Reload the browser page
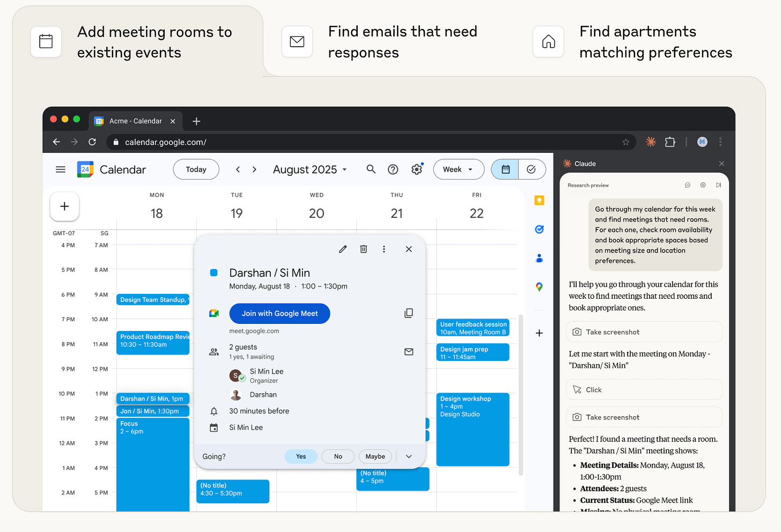The height and width of the screenshot is (532, 781). [92, 142]
